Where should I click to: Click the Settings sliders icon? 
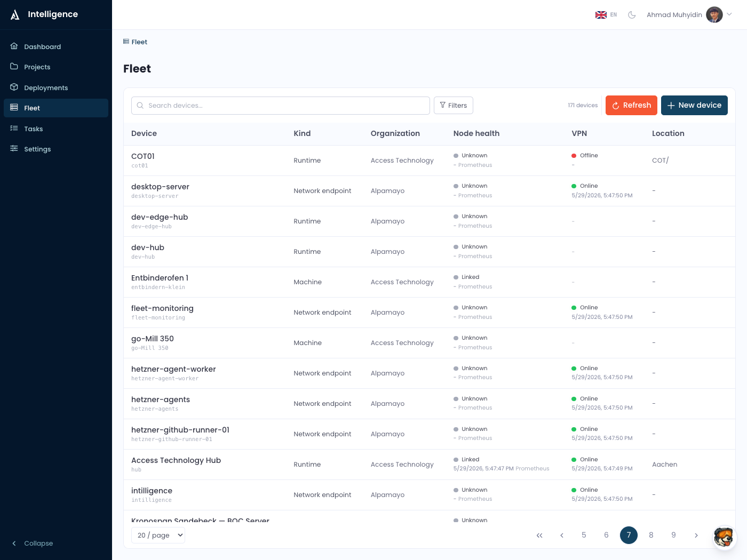(14, 149)
